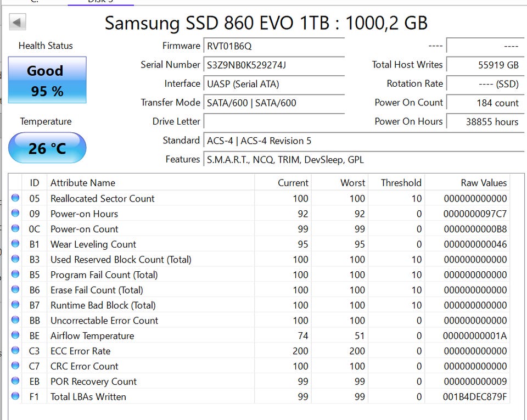Select the Uncorrectable Error Count attribute
Screen dimensions: 527x420
[104, 320]
